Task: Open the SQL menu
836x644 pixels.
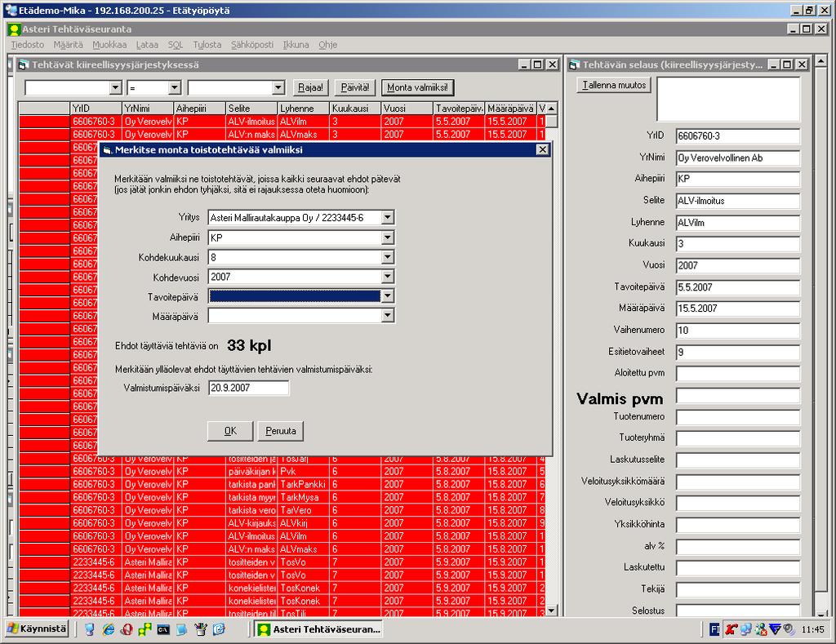Action: (x=176, y=45)
